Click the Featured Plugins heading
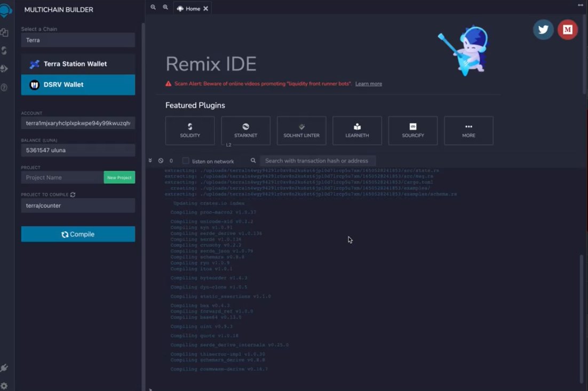The width and height of the screenshot is (588, 391). pyautogui.click(x=195, y=105)
